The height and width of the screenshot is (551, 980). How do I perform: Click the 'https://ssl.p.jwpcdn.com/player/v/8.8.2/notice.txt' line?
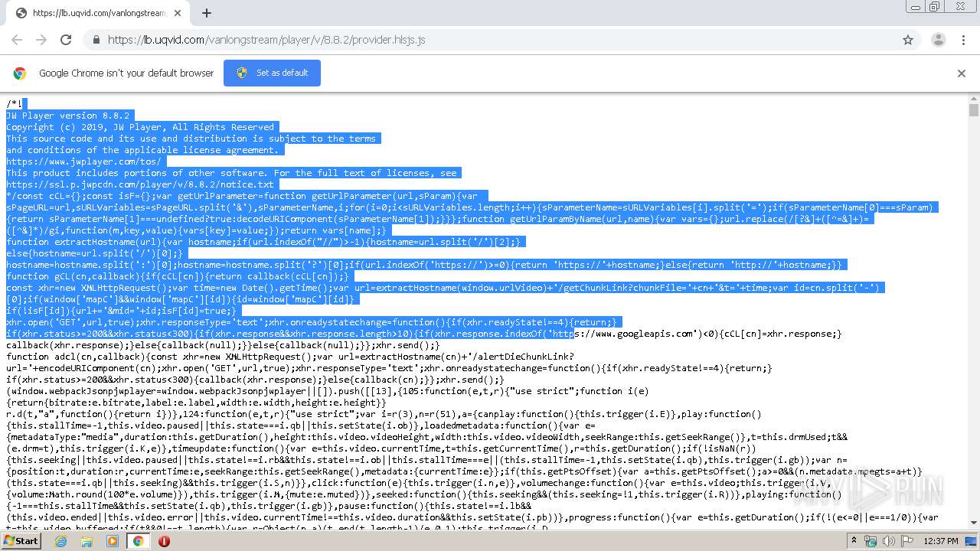(x=140, y=184)
